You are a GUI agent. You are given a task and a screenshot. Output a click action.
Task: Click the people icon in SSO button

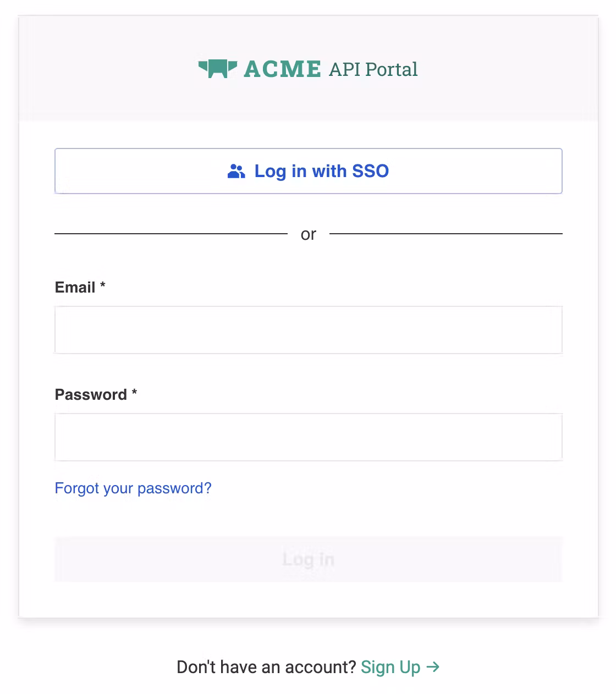click(236, 172)
